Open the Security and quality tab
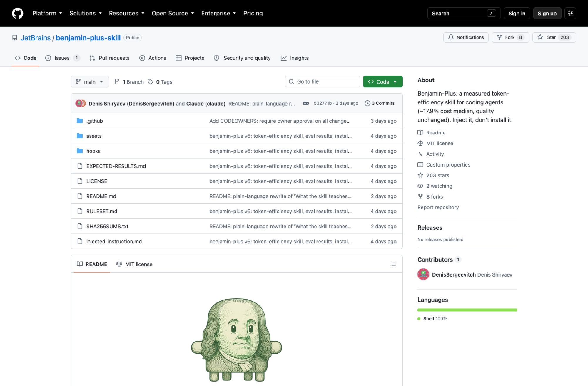 (242, 58)
